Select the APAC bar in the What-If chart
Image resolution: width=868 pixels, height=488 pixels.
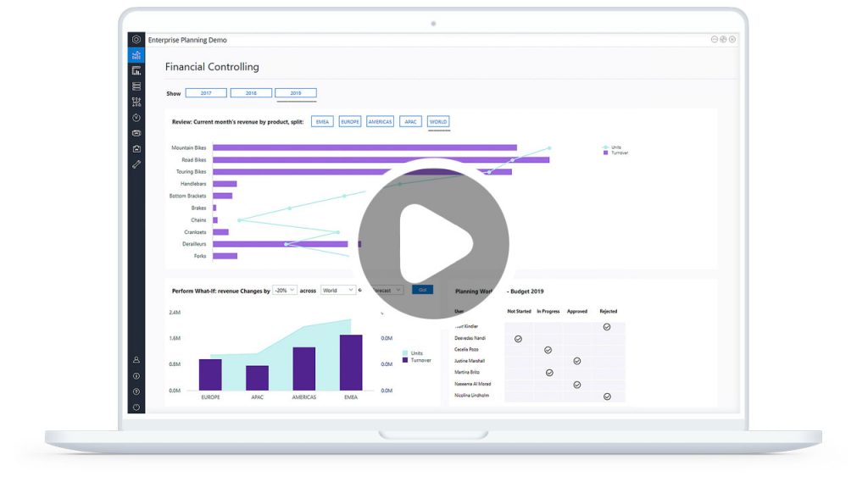pyautogui.click(x=258, y=378)
